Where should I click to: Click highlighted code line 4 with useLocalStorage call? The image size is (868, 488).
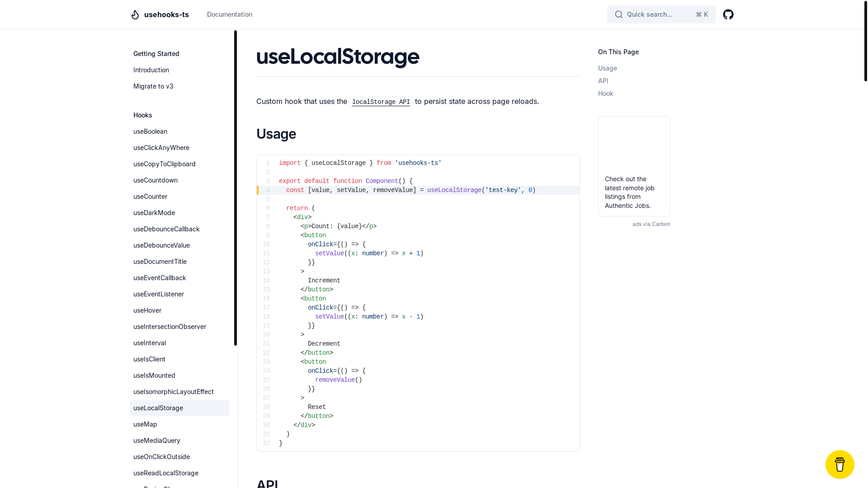tap(418, 190)
